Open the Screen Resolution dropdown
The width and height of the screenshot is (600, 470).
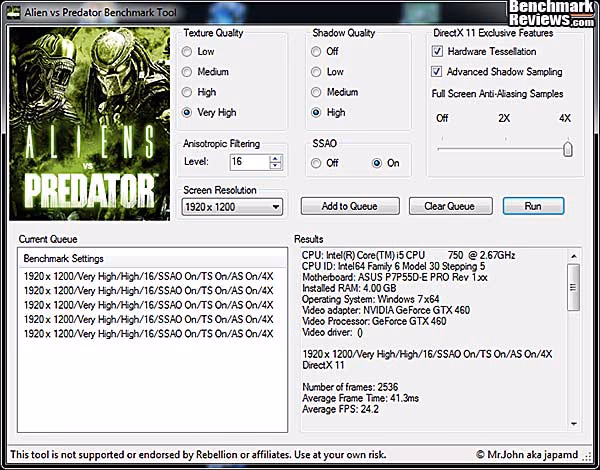[232, 207]
